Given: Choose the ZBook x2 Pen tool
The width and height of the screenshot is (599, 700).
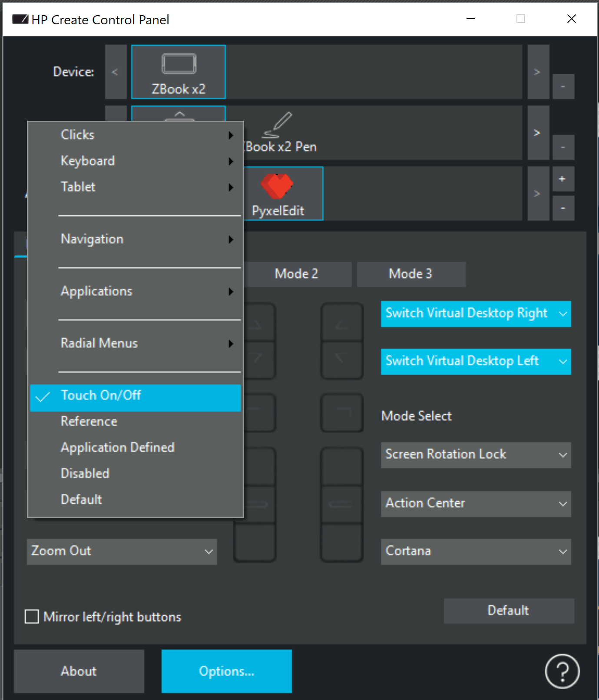Looking at the screenshot, I should click(281, 133).
